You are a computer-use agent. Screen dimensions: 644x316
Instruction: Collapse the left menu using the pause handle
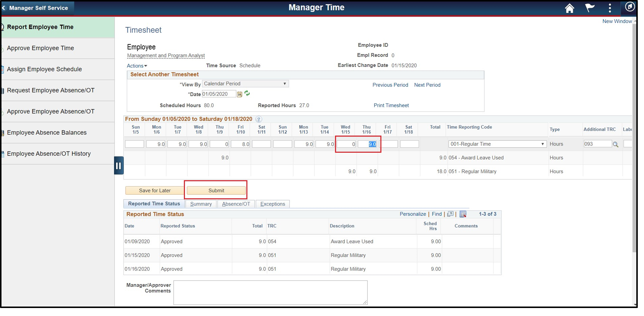pyautogui.click(x=118, y=165)
